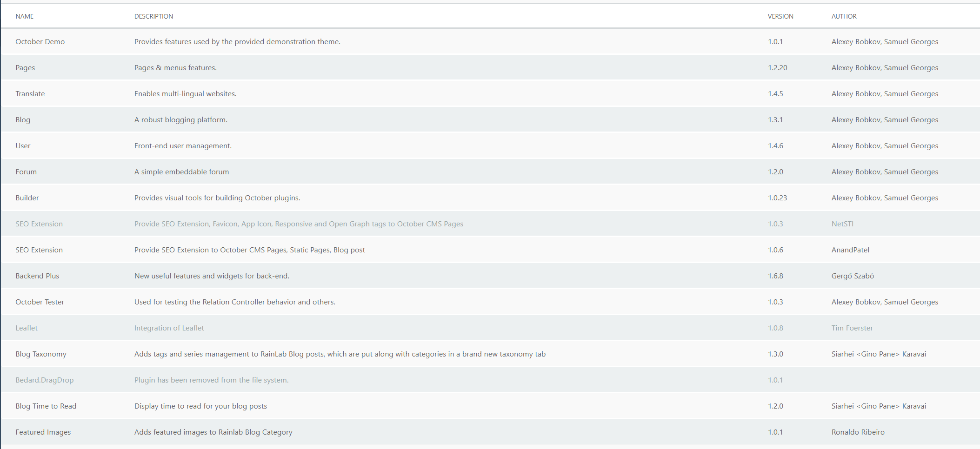Open the Builder plugin details

pos(27,198)
